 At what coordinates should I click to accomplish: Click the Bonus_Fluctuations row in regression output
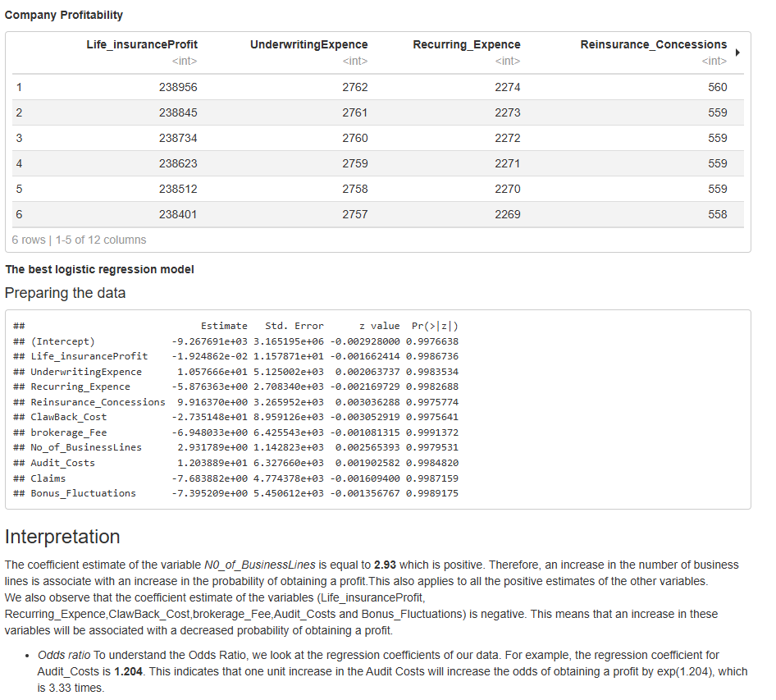point(83,493)
